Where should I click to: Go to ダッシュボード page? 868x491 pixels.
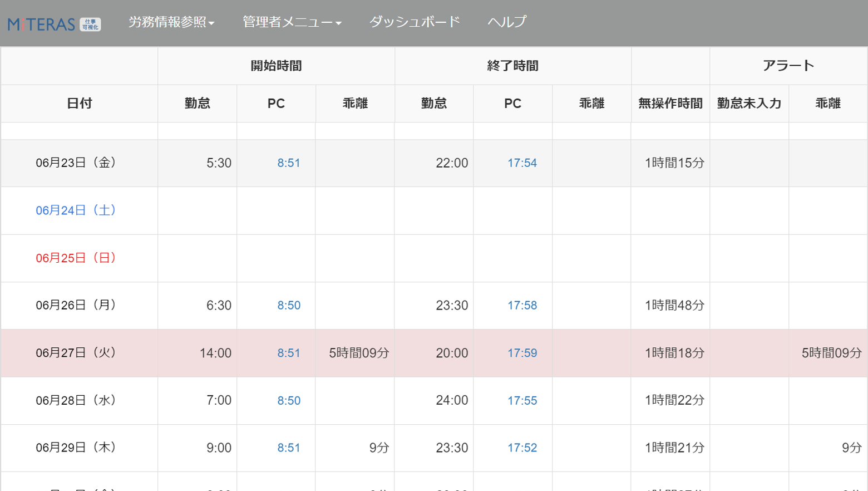coord(415,22)
